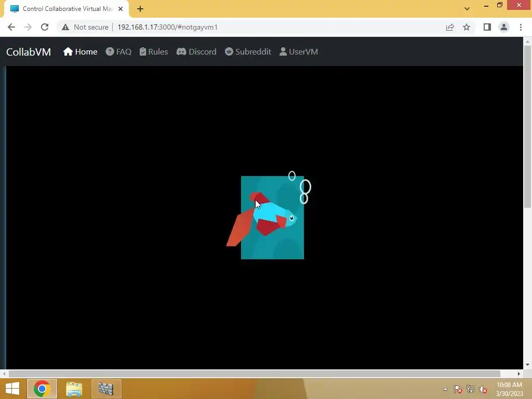Click the Windows betta fish boot logo
Screen dimensions: 532x399
pyautogui.click(x=269, y=216)
